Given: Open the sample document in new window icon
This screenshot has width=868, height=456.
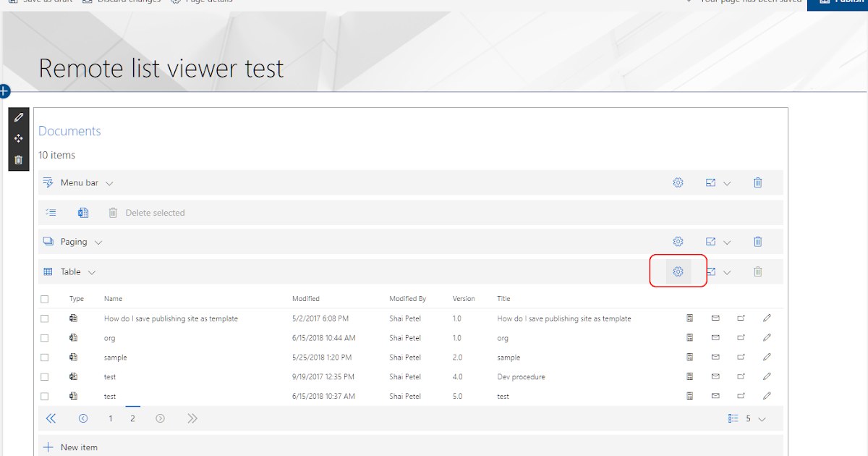Looking at the screenshot, I should pos(741,357).
